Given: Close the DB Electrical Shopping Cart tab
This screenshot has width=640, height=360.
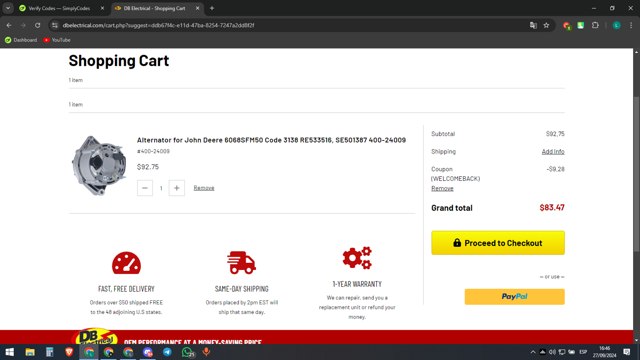Looking at the screenshot, I should tap(198, 8).
